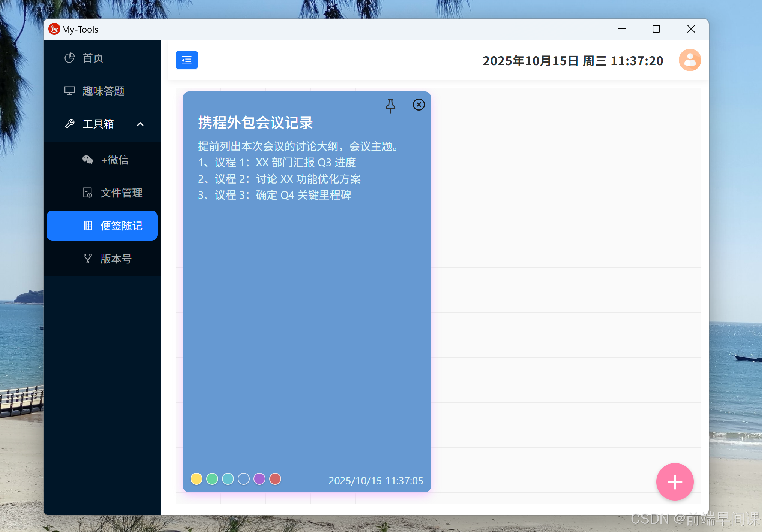Click the pie chart icon beside 首页
The width and height of the screenshot is (762, 532).
pyautogui.click(x=70, y=58)
